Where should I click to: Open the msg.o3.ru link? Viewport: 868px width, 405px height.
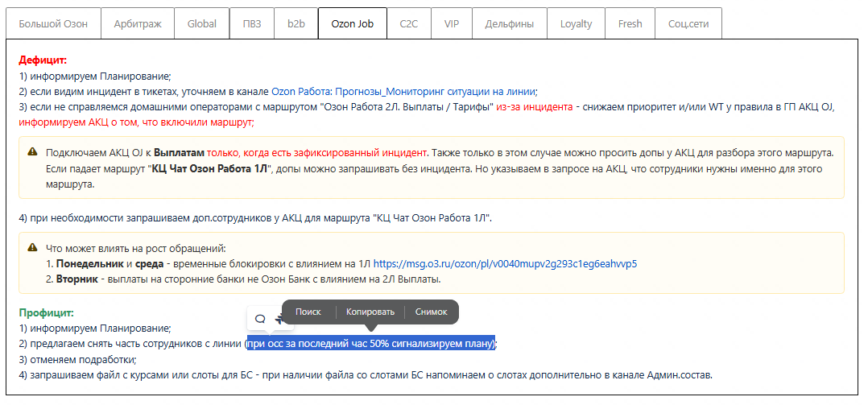506,264
